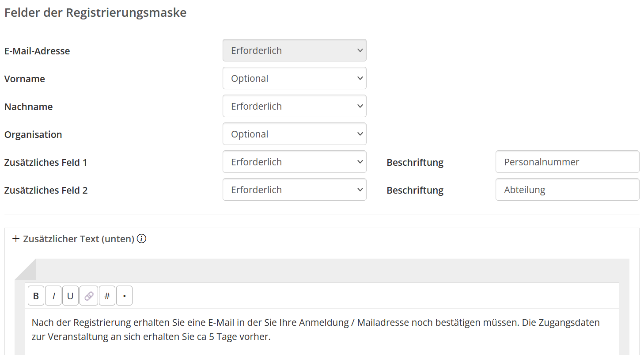Open the Zusätzliches Feld 2 dropdown

pos(294,190)
